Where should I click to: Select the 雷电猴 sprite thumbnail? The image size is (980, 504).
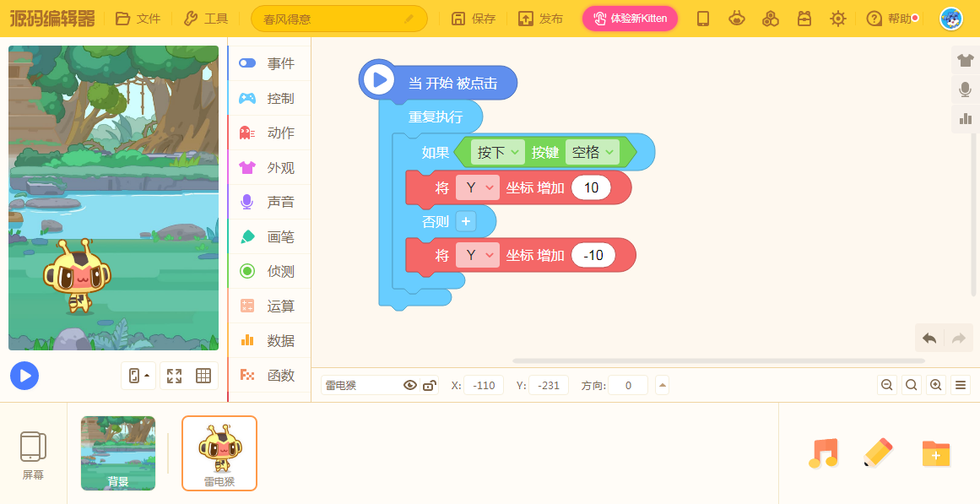(x=219, y=453)
